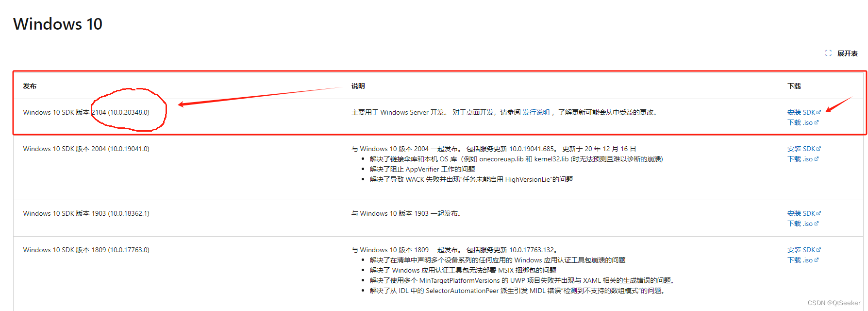868x311 pixels.
Task: Click the Windows 10 heading
Action: point(58,24)
